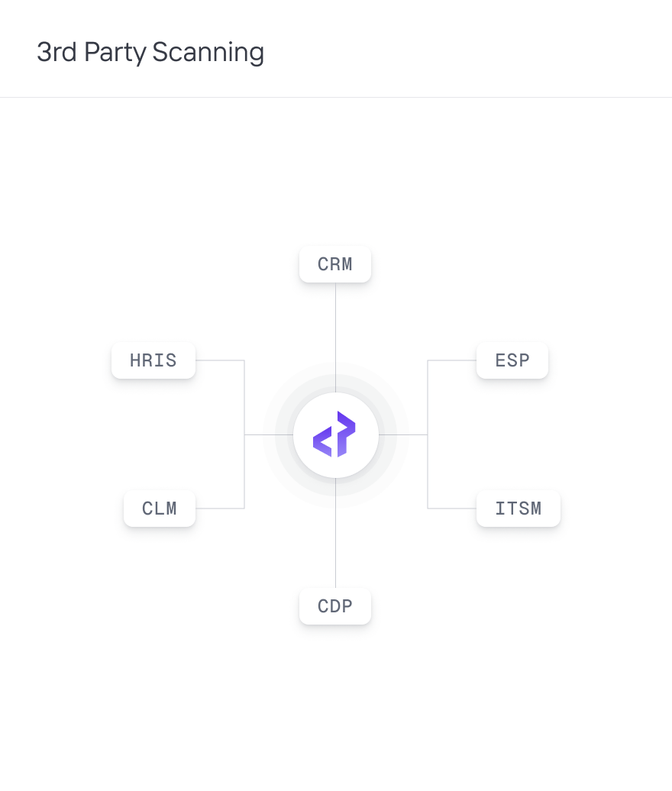
Task: Click the "3rd Party Scanning" card title
Action: [x=150, y=53]
